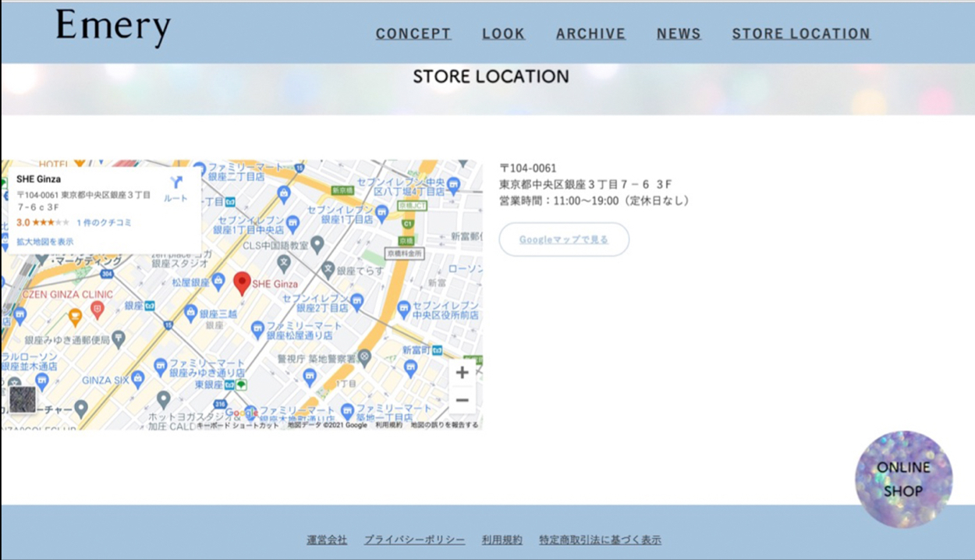Navigate to NEWS in header
The height and width of the screenshot is (560, 975).
point(679,34)
